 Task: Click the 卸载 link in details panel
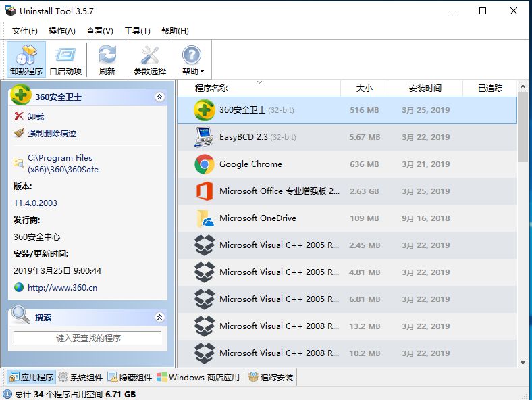[x=36, y=116]
